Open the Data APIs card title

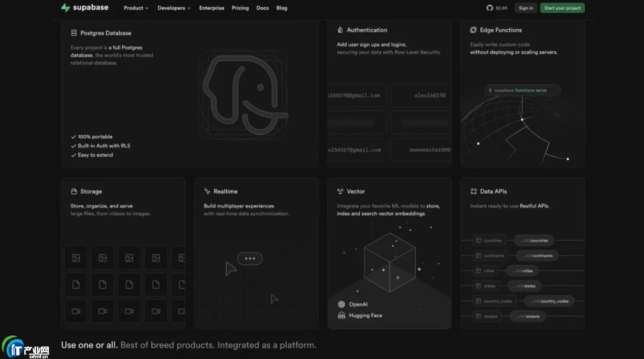pos(493,191)
